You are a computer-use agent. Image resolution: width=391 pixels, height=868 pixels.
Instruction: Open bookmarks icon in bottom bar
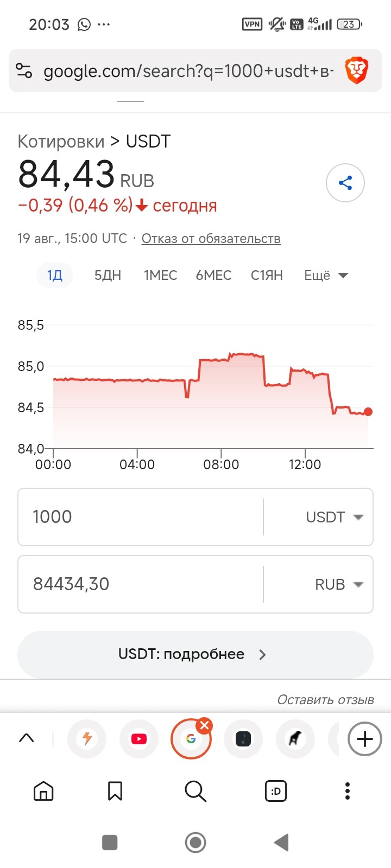coord(115,791)
